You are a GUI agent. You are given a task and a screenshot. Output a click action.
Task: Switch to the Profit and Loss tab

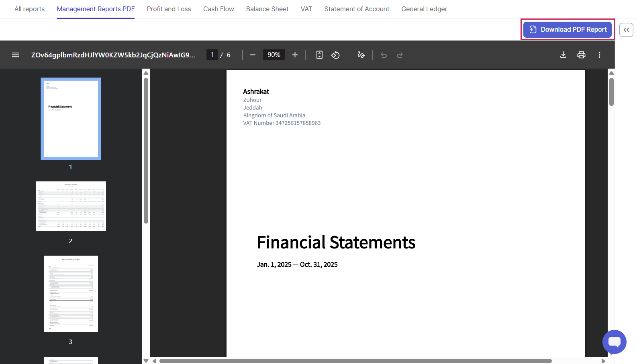169,9
